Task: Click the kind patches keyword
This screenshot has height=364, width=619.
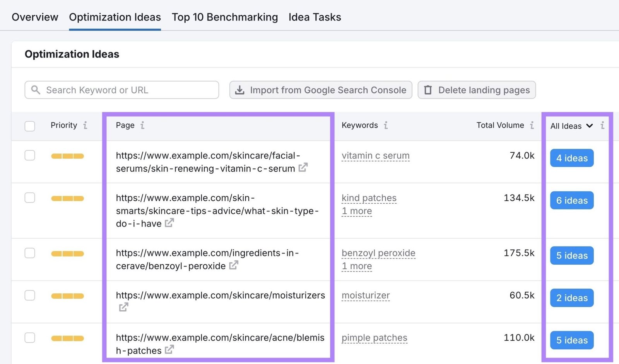Action: (369, 198)
